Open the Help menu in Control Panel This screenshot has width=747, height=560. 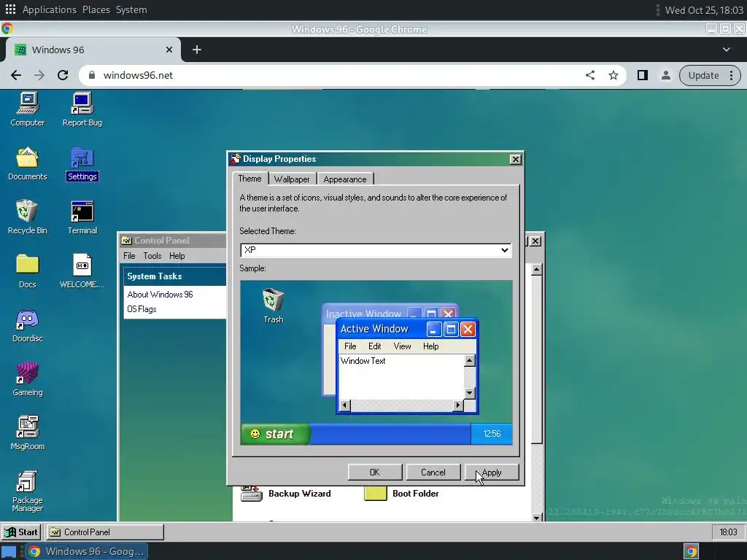pos(177,256)
